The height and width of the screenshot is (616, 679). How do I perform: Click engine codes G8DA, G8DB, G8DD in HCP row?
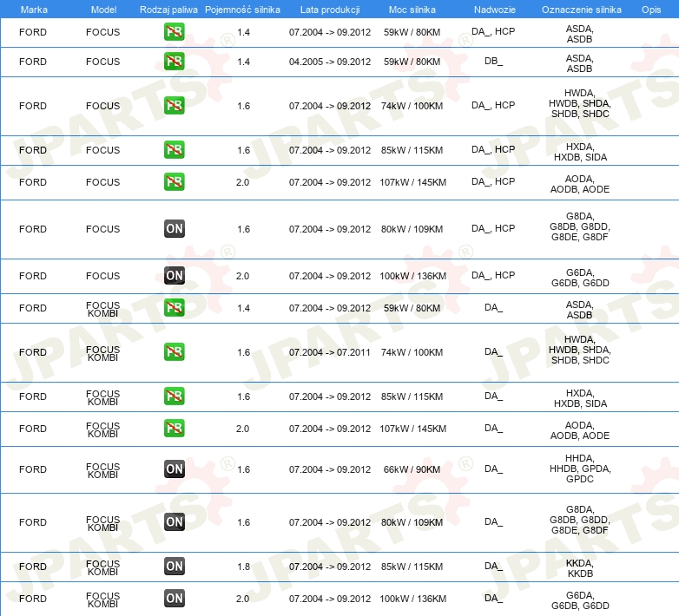point(580,226)
